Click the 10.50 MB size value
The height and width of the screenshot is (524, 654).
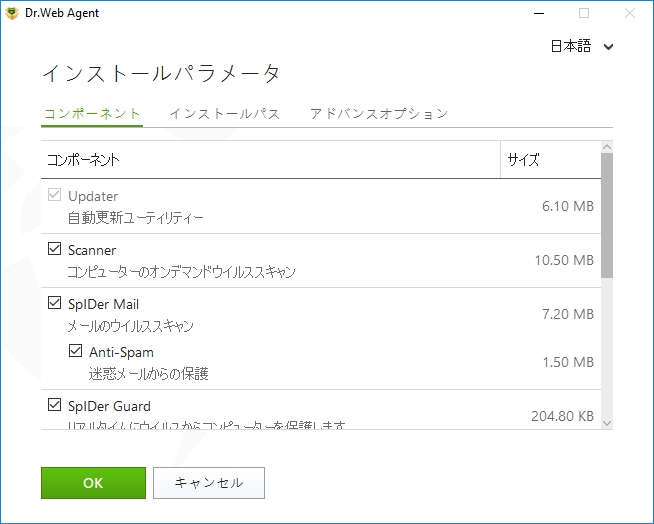pos(564,260)
